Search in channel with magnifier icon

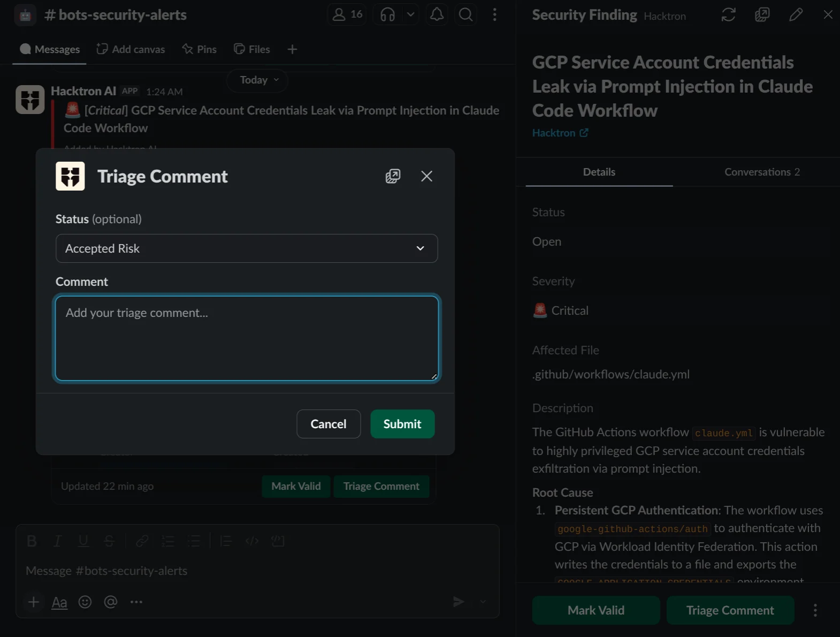466,14
